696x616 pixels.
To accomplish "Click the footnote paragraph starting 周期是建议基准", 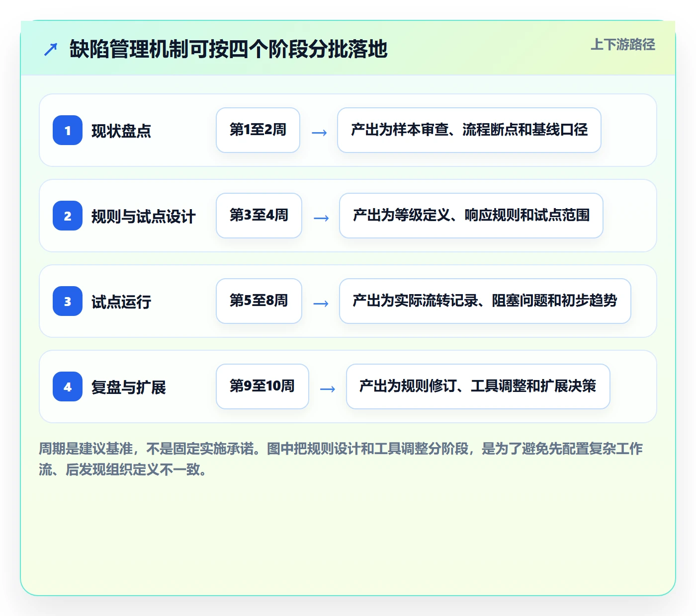I will pos(341,459).
